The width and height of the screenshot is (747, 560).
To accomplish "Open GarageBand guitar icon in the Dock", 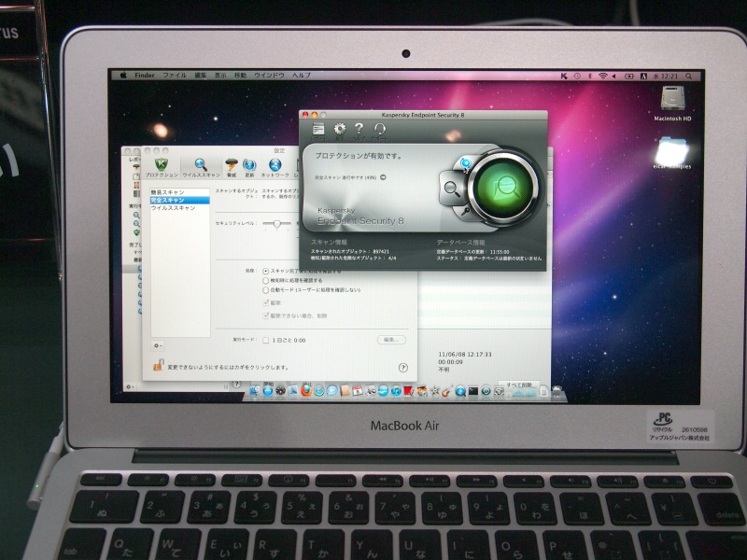I will (x=446, y=391).
